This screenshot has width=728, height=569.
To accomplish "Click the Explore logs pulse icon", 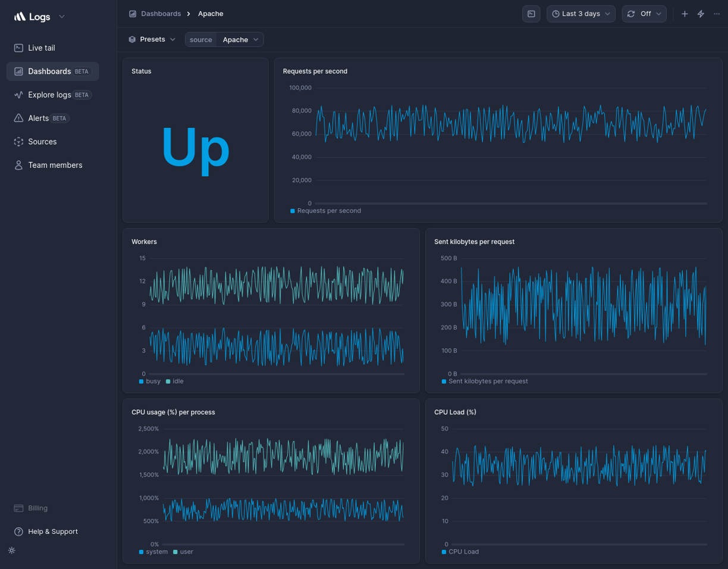I will 18,95.
